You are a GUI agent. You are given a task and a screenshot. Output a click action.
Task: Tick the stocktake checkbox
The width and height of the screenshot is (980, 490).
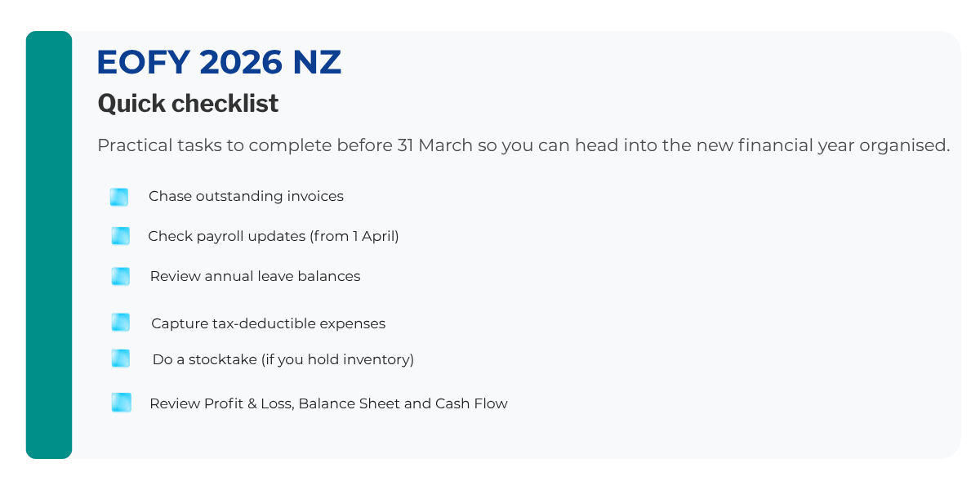click(121, 359)
